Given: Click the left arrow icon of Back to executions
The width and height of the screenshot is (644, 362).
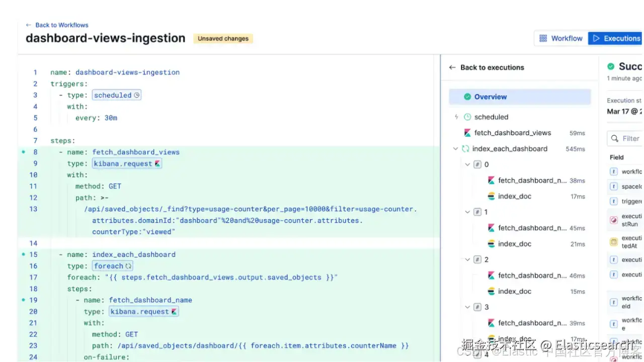Looking at the screenshot, I should pos(452,67).
